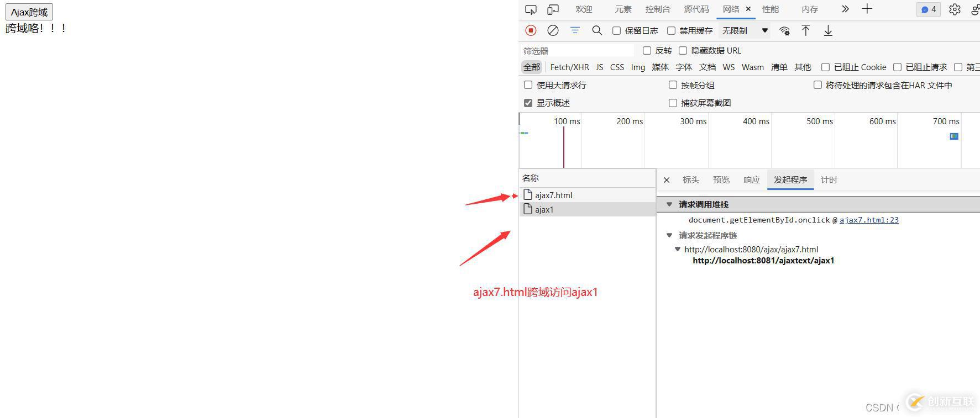980x418 pixels.
Task: Focus the 筛选器 filter input
Action: (x=578, y=51)
